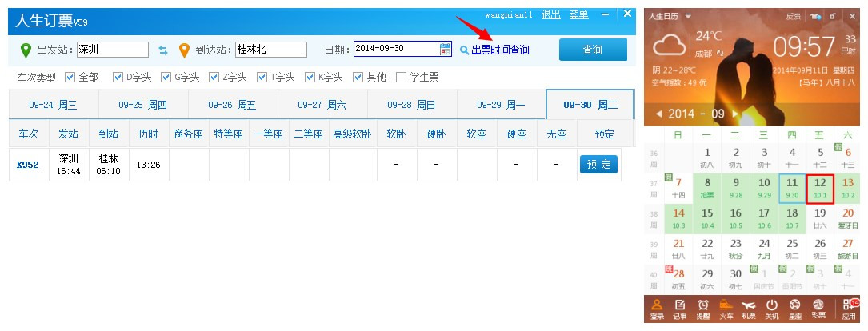Open the 应用 apps icon
The width and height of the screenshot is (868, 331).
848,309
